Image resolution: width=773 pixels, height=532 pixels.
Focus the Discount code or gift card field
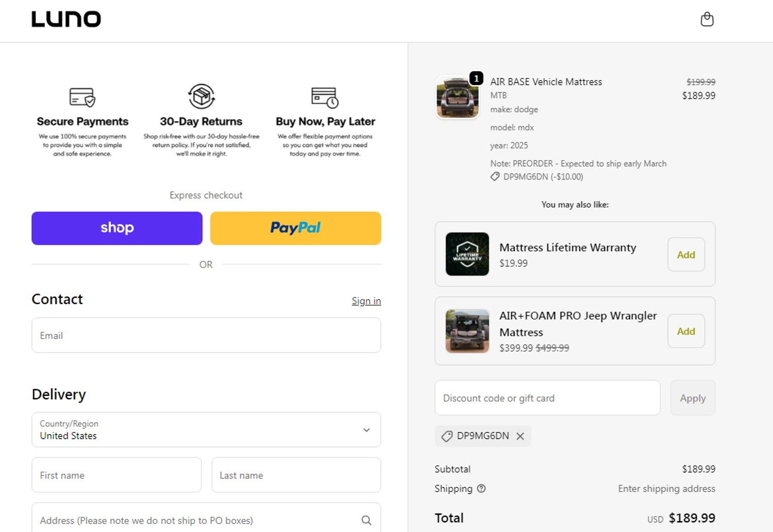click(x=547, y=398)
